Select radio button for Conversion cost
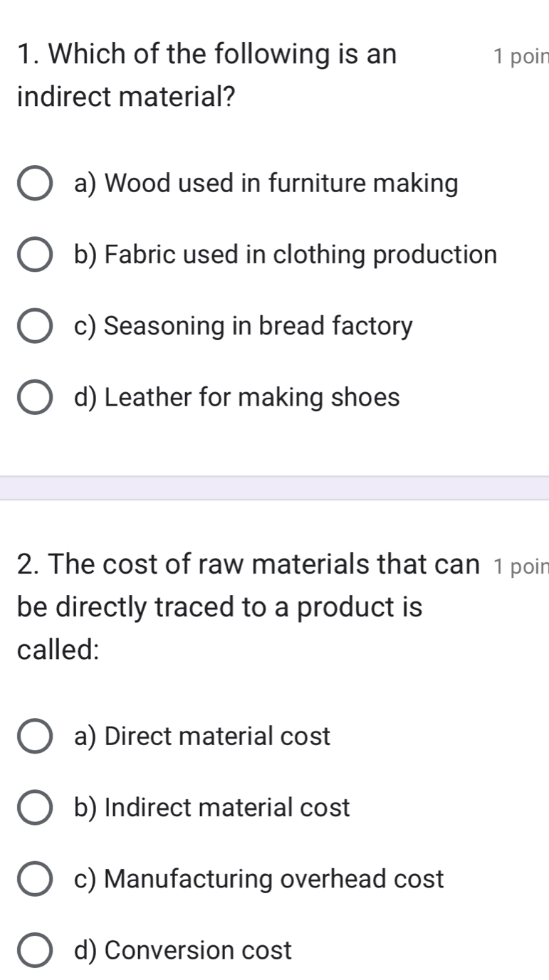 (x=34, y=951)
